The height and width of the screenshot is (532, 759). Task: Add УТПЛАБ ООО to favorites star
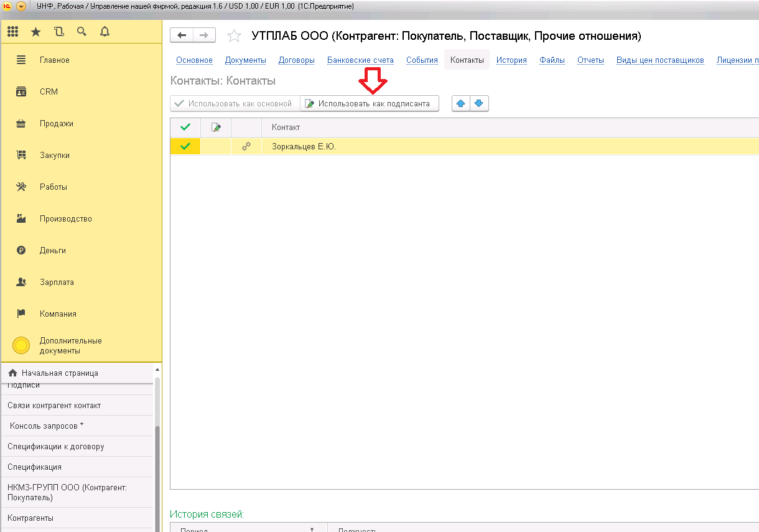pyautogui.click(x=234, y=36)
